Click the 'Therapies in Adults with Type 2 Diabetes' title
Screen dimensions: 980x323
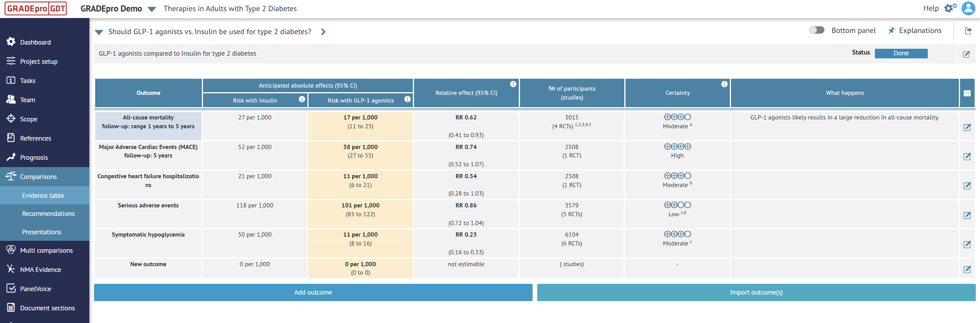[x=230, y=8]
